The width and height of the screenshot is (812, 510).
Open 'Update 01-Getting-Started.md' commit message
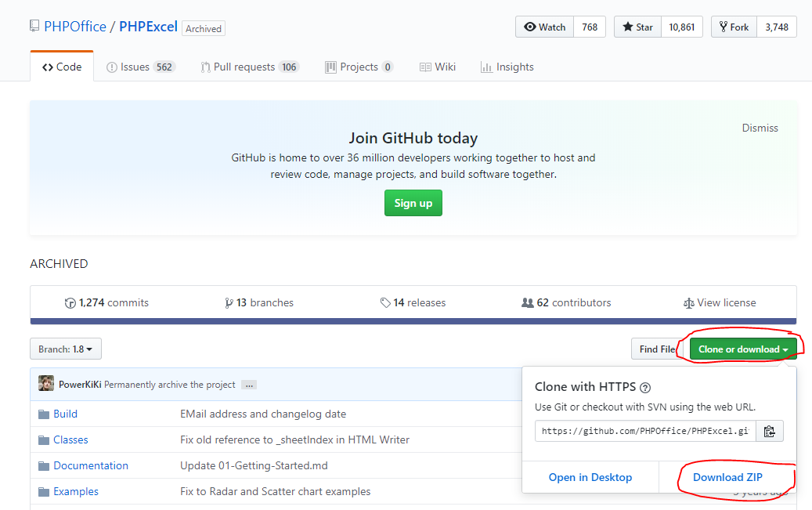tap(254, 466)
